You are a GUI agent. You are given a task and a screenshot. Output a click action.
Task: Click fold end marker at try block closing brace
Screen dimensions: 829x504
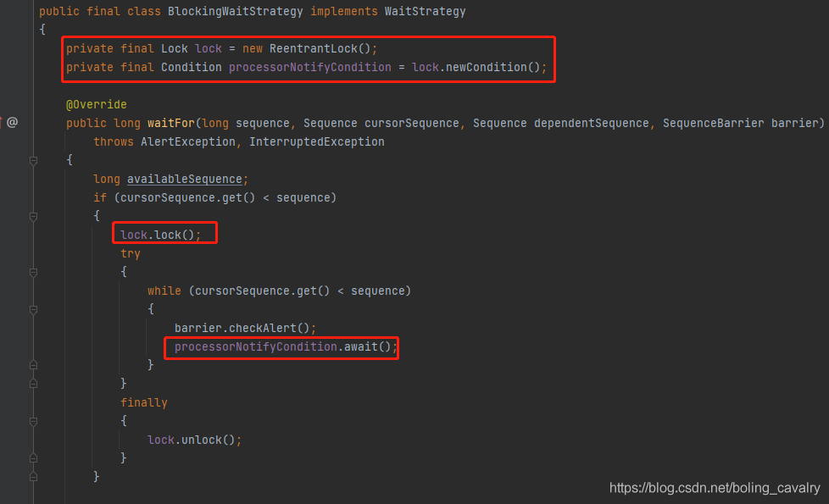pyautogui.click(x=33, y=384)
